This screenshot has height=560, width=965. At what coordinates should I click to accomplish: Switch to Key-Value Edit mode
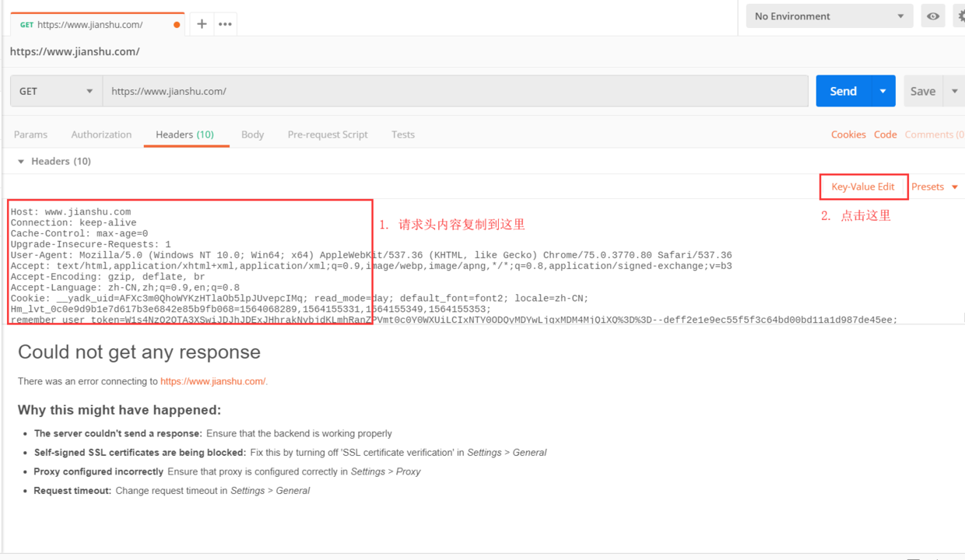[x=863, y=187]
